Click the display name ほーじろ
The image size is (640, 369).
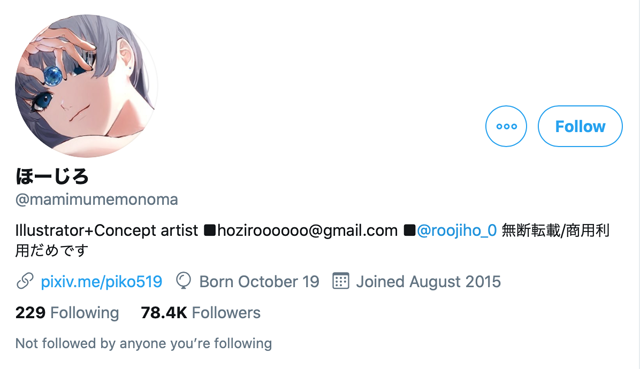(x=52, y=176)
